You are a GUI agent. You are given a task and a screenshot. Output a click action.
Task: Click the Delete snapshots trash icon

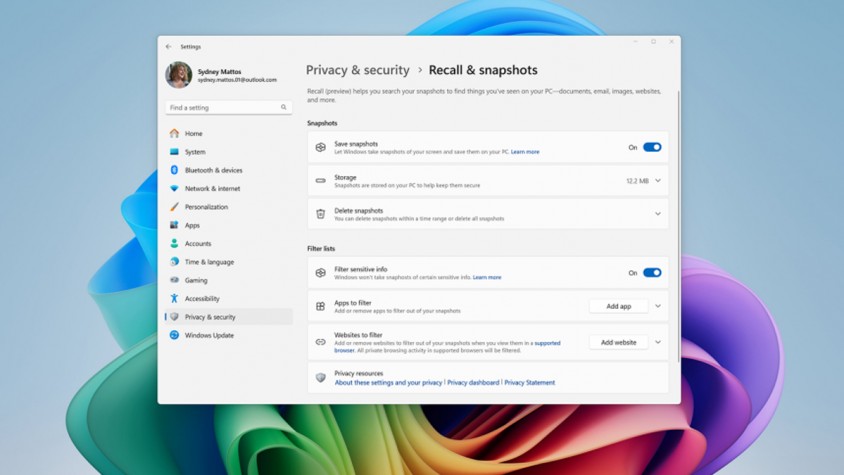click(320, 214)
